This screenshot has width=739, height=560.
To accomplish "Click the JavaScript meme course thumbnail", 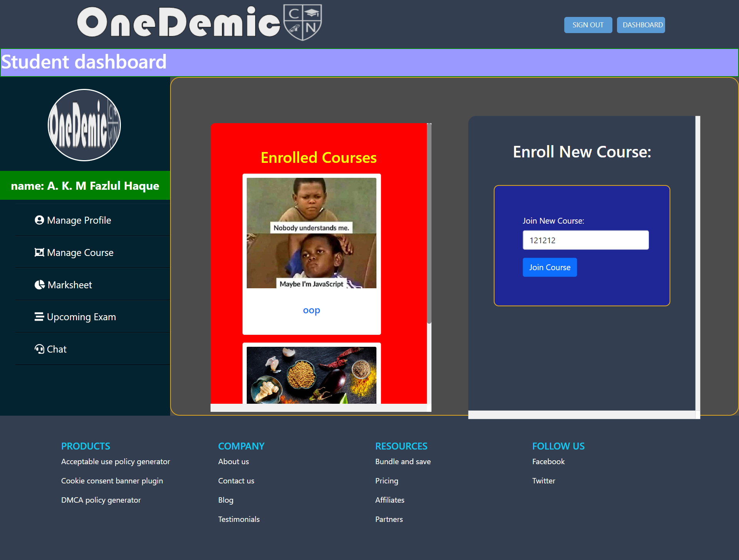I will [311, 233].
